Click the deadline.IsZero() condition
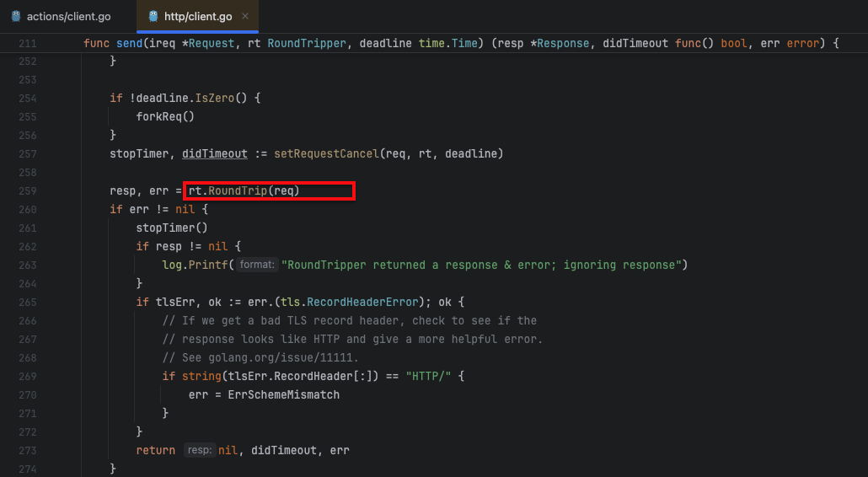This screenshot has width=868, height=477. tap(188, 98)
